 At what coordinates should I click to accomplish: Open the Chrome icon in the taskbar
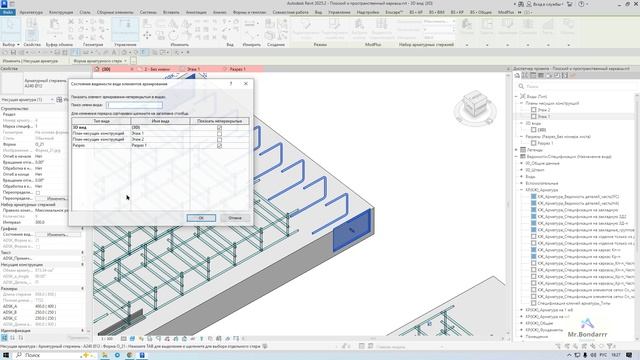pyautogui.click(x=129, y=355)
